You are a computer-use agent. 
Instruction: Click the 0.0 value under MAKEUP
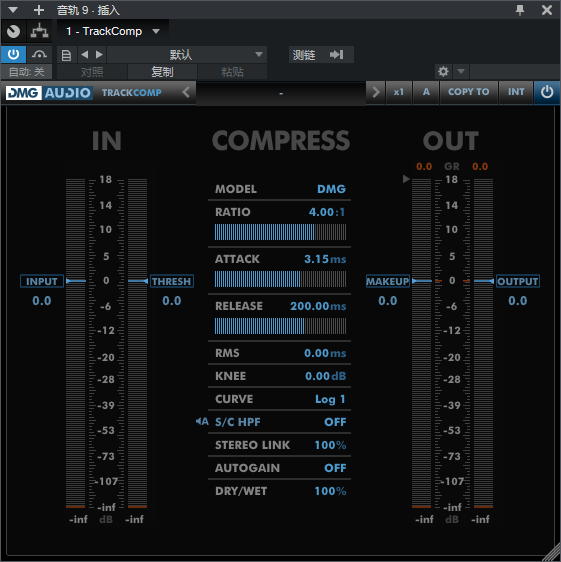tap(388, 301)
